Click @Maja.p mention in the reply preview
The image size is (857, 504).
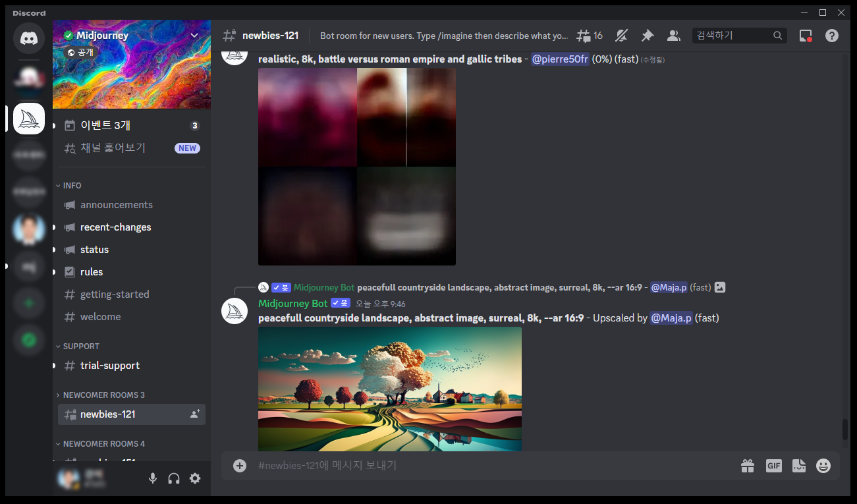tap(669, 287)
